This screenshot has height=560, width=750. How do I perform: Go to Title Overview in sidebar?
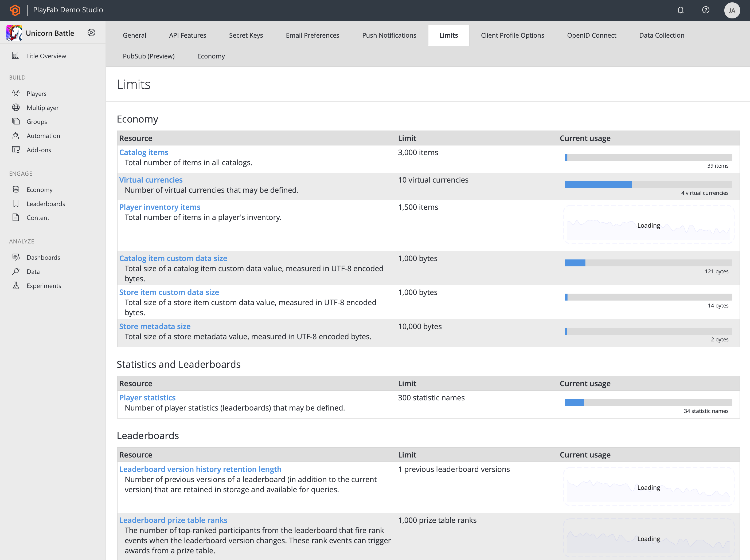[x=46, y=56]
